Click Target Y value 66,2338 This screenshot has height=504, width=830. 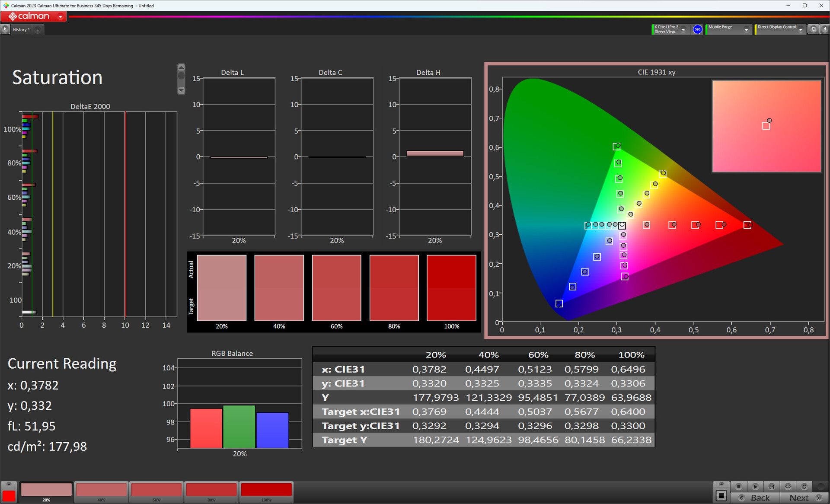tap(631, 440)
